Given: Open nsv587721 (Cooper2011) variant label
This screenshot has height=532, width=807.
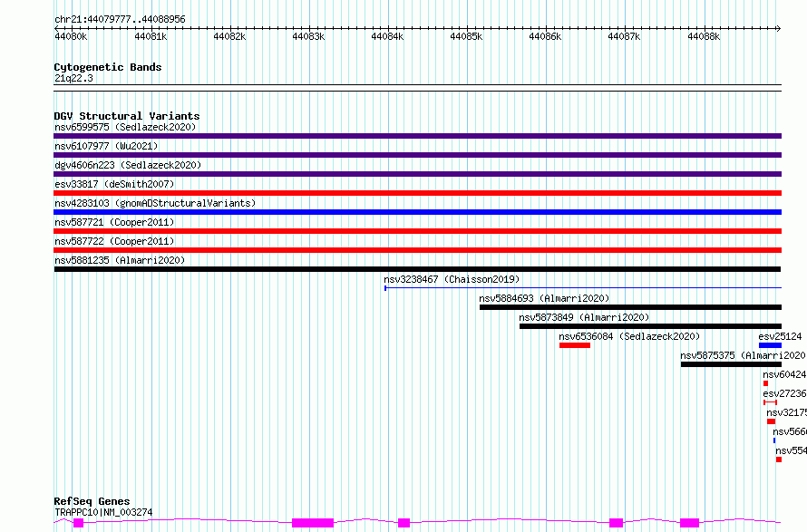Looking at the screenshot, I should 114,222.
